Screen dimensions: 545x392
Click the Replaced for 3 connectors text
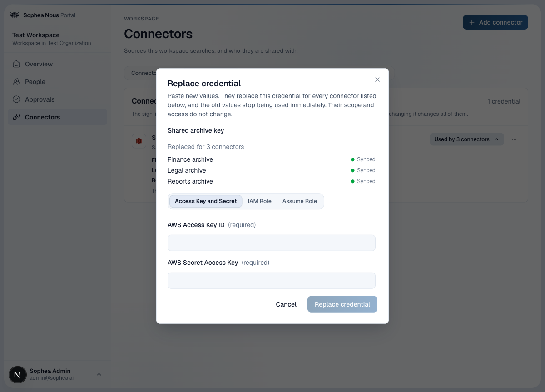pyautogui.click(x=206, y=147)
